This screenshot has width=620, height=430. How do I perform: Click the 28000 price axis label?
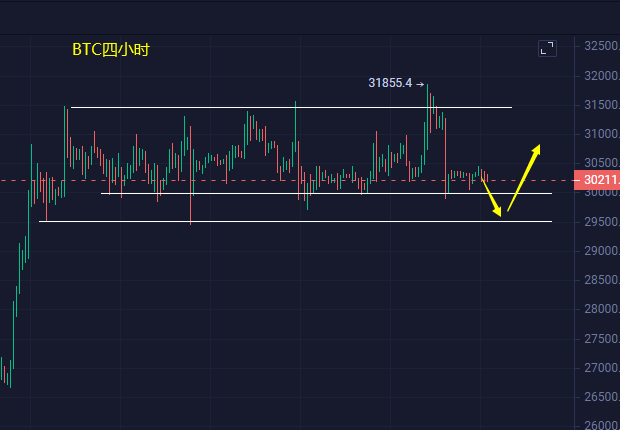click(x=602, y=309)
